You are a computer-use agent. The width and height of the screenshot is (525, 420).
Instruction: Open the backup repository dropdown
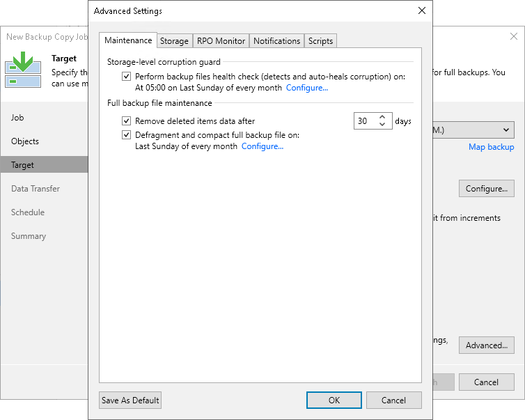506,130
